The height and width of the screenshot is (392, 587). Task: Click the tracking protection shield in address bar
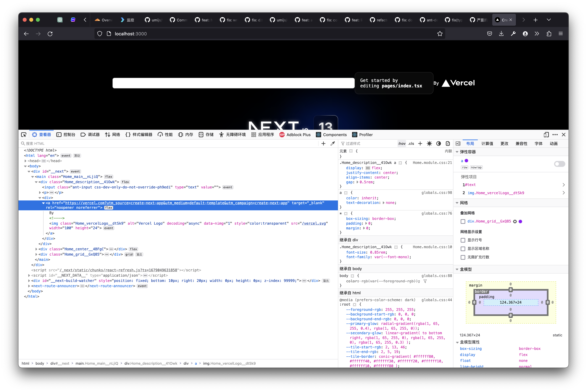(100, 34)
